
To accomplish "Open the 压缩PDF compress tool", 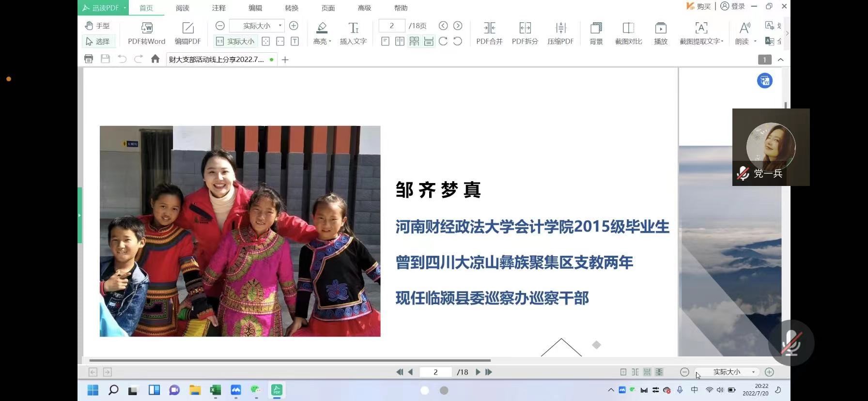I will click(560, 33).
